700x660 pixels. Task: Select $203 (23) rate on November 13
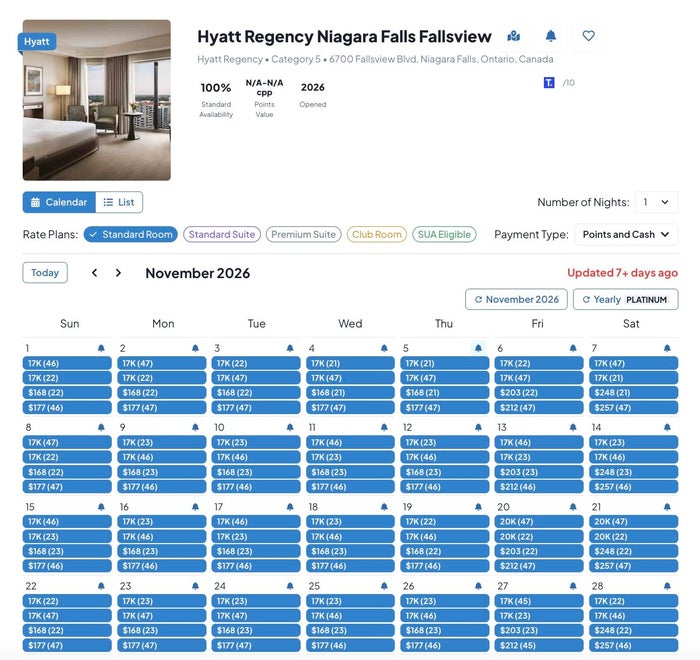pyautogui.click(x=539, y=472)
